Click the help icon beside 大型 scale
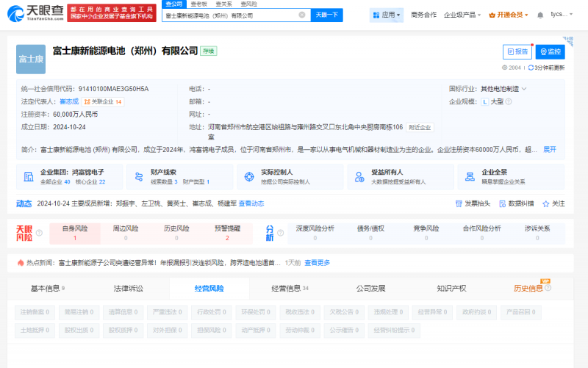This screenshot has height=368, width=588. click(509, 101)
